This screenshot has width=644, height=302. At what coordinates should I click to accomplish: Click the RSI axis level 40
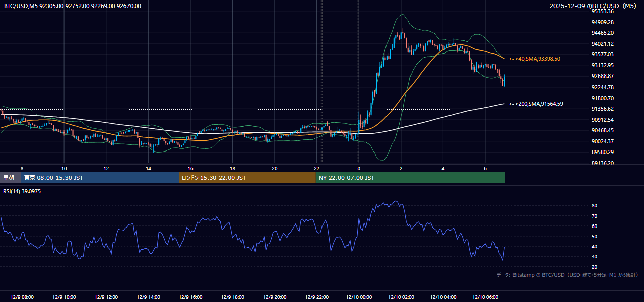595,247
